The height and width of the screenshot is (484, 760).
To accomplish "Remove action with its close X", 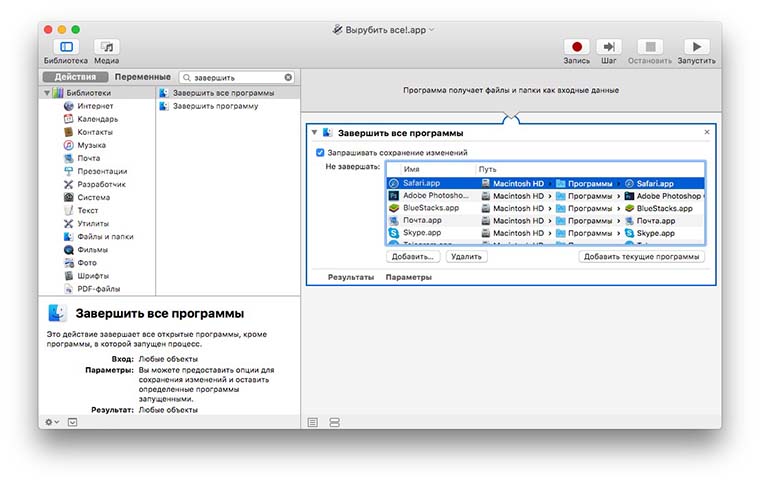I will [707, 132].
